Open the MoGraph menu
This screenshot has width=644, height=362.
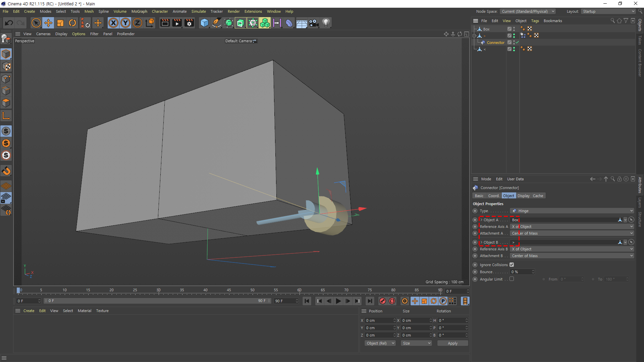coord(139,11)
